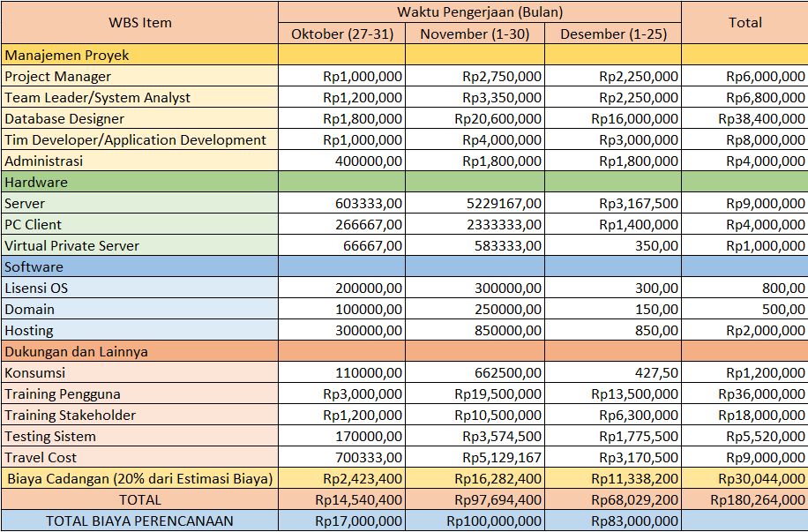This screenshot has width=808, height=532.
Task: Click Database Designer total Rp38,400,000
Action: pos(744,118)
